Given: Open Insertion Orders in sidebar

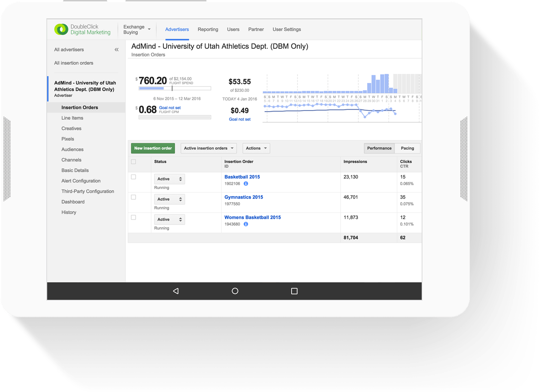Looking at the screenshot, I should 79,108.
